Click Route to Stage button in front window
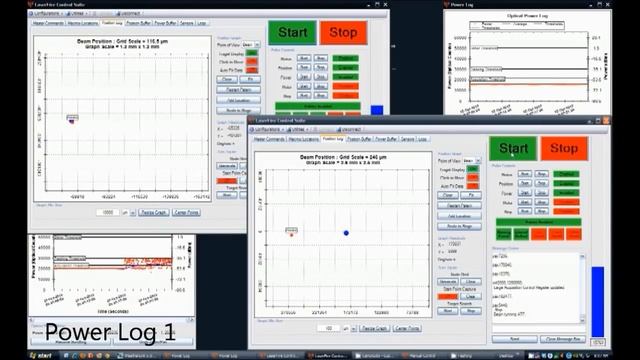Viewport: 640px width, 360px height. tap(459, 226)
